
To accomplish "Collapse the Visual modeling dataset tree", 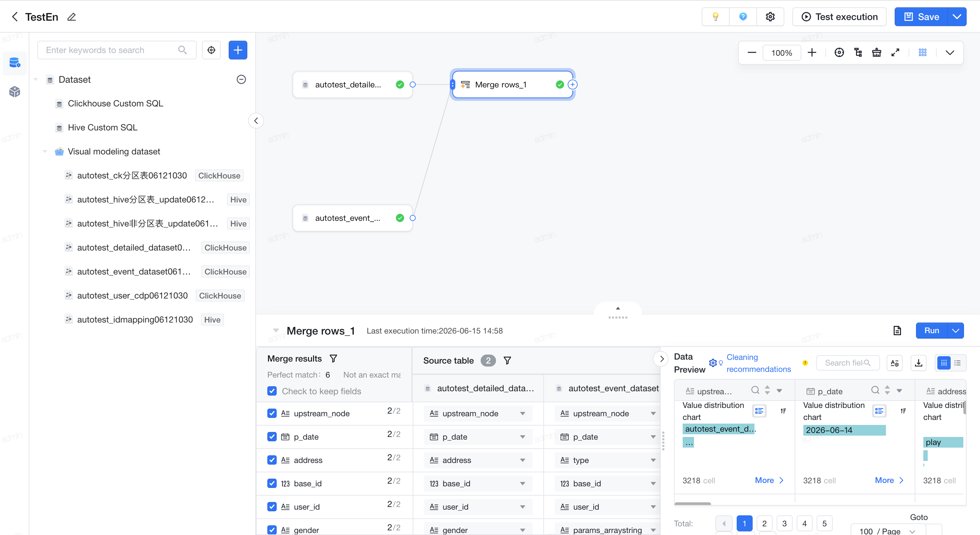I will pos(45,151).
